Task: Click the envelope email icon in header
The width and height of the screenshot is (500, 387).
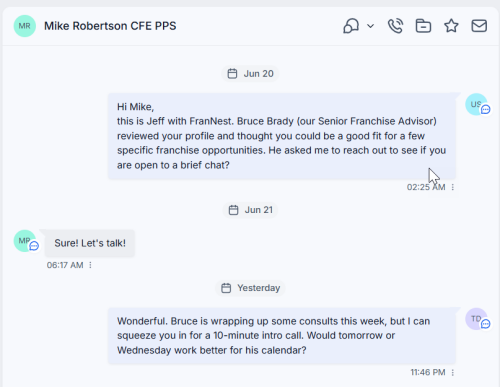Action: pos(479,26)
